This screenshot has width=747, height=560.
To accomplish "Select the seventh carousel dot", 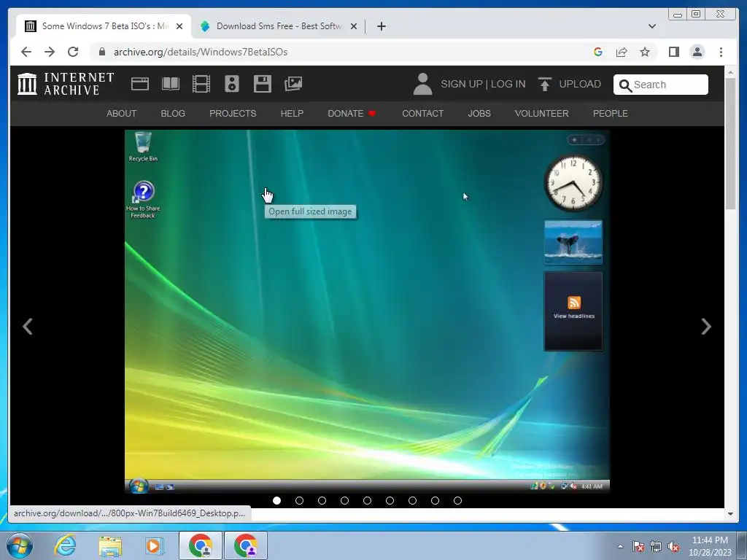I will (413, 500).
